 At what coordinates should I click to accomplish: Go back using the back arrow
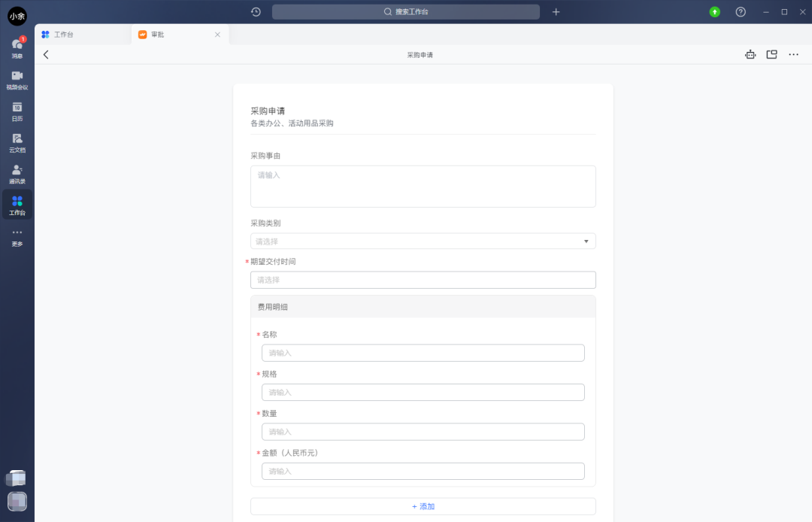click(x=46, y=55)
